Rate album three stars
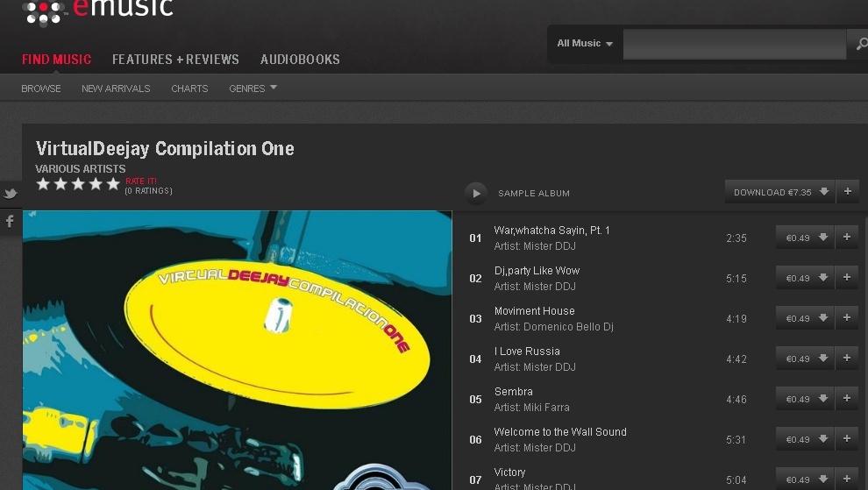The width and height of the screenshot is (868, 490). 78,184
